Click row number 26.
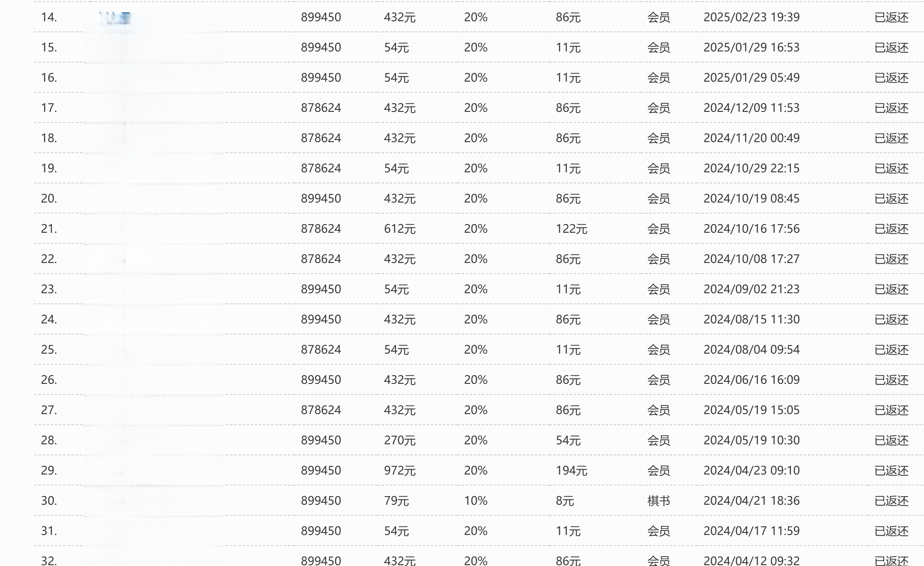 click(x=49, y=380)
